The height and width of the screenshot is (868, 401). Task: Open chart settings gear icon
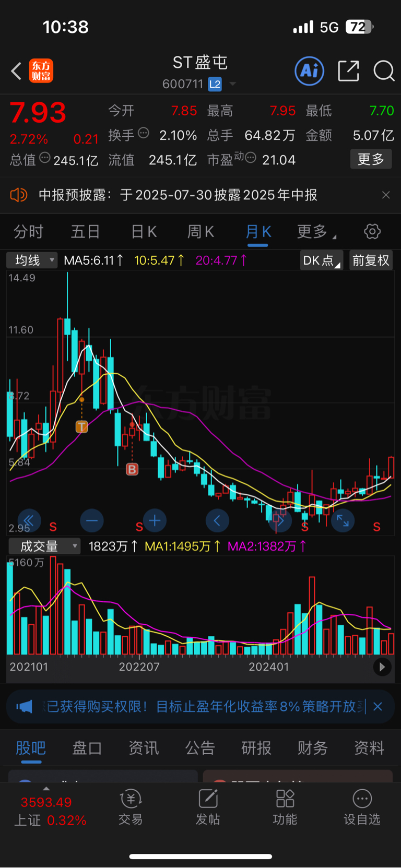[x=372, y=231]
